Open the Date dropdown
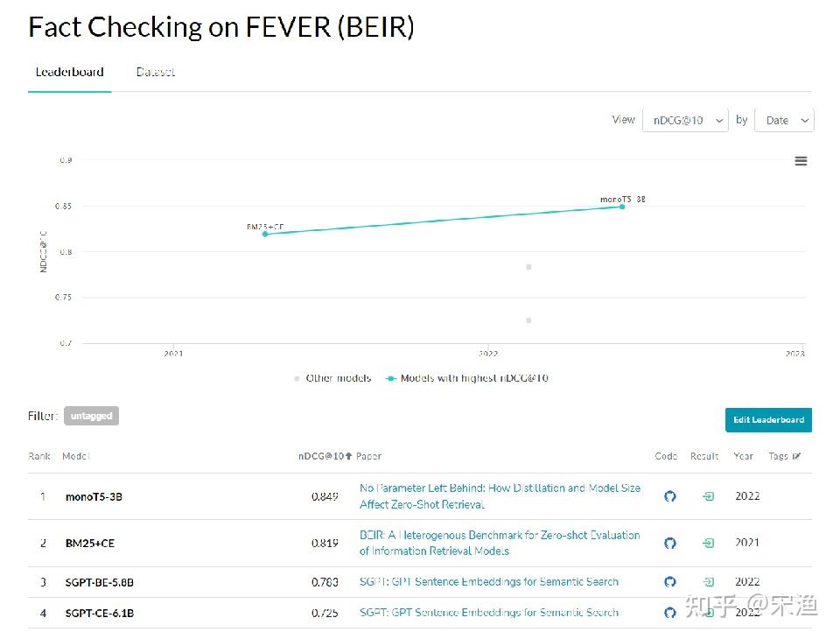Screen dimensions: 840x639 point(783,119)
